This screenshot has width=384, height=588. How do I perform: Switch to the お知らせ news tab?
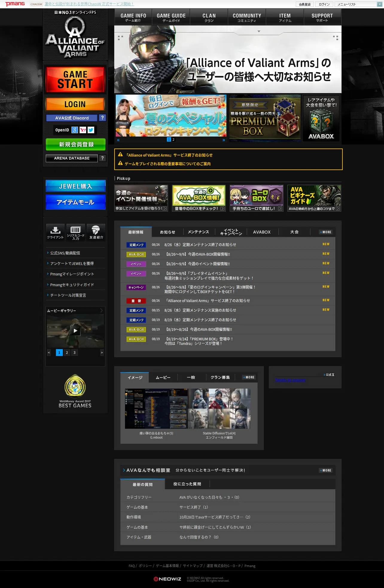(x=167, y=232)
